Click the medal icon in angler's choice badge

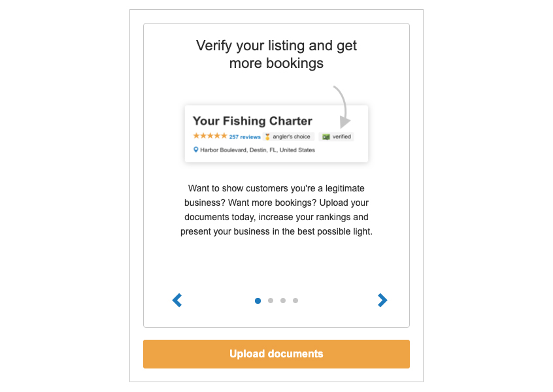pos(267,137)
